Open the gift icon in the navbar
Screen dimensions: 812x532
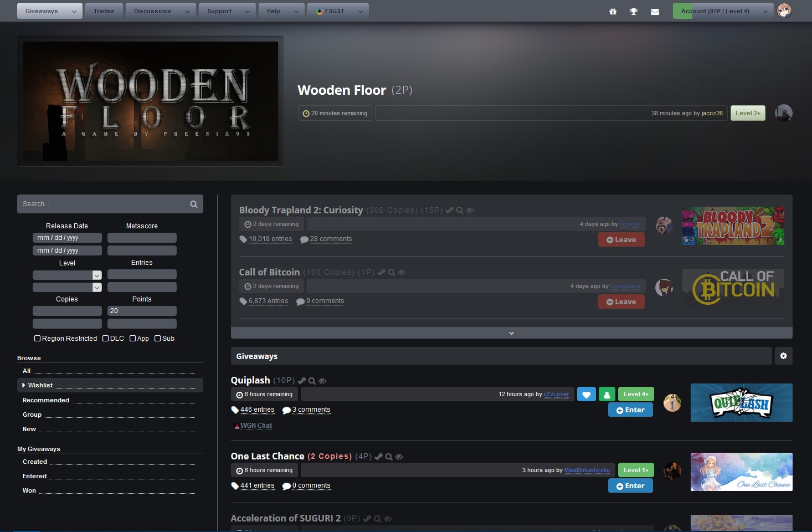[613, 11]
